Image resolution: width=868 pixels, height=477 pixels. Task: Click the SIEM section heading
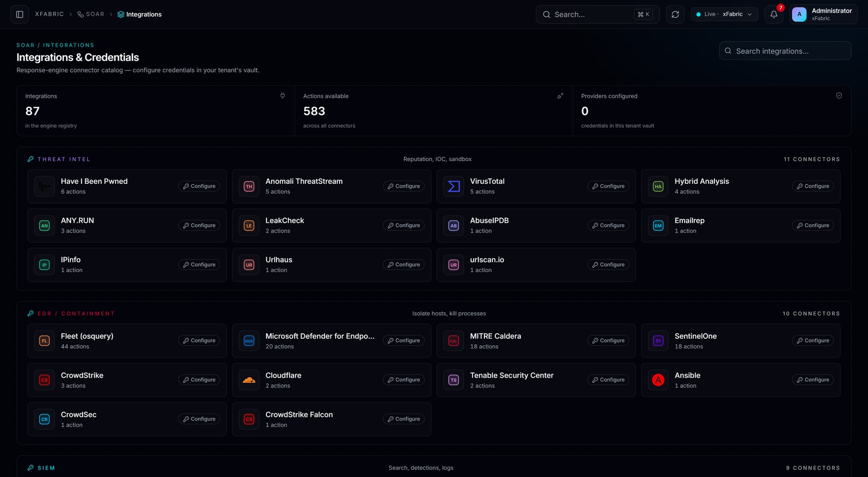(x=46, y=468)
